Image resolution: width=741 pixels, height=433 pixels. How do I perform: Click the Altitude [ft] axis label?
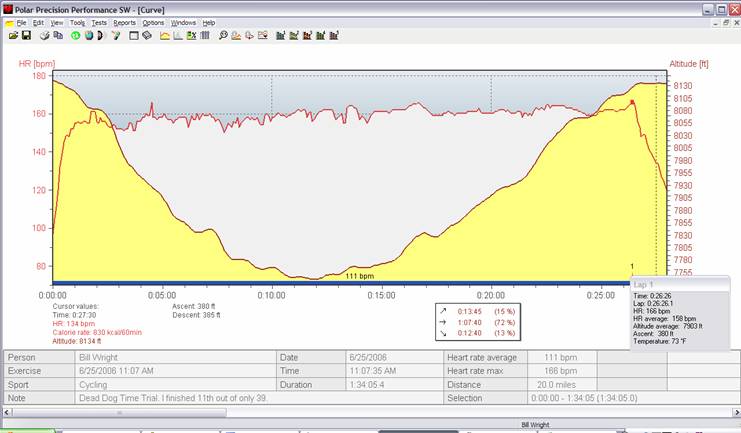click(x=689, y=63)
